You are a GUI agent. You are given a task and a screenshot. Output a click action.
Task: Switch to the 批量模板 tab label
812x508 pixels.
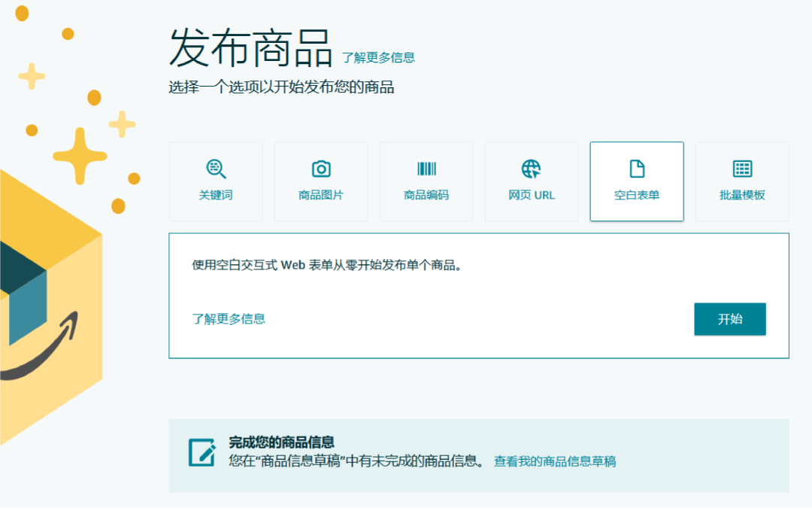(742, 195)
